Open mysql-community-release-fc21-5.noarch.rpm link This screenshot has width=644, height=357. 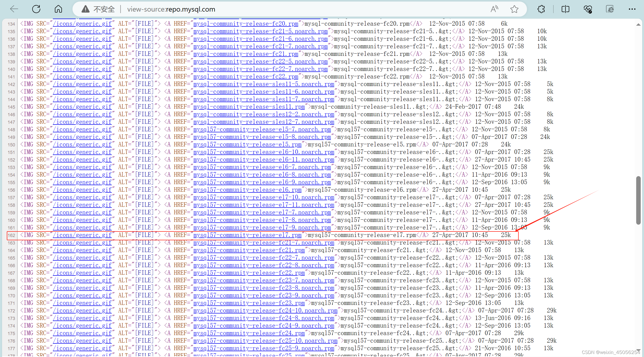pos(260,31)
